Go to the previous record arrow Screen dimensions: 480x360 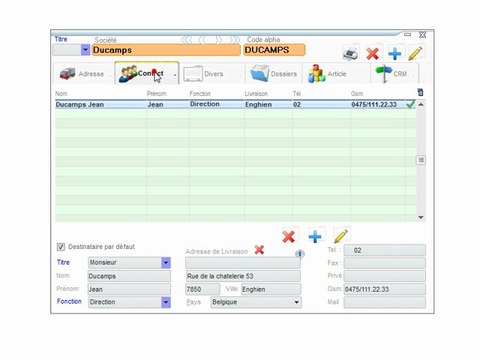tap(202, 40)
